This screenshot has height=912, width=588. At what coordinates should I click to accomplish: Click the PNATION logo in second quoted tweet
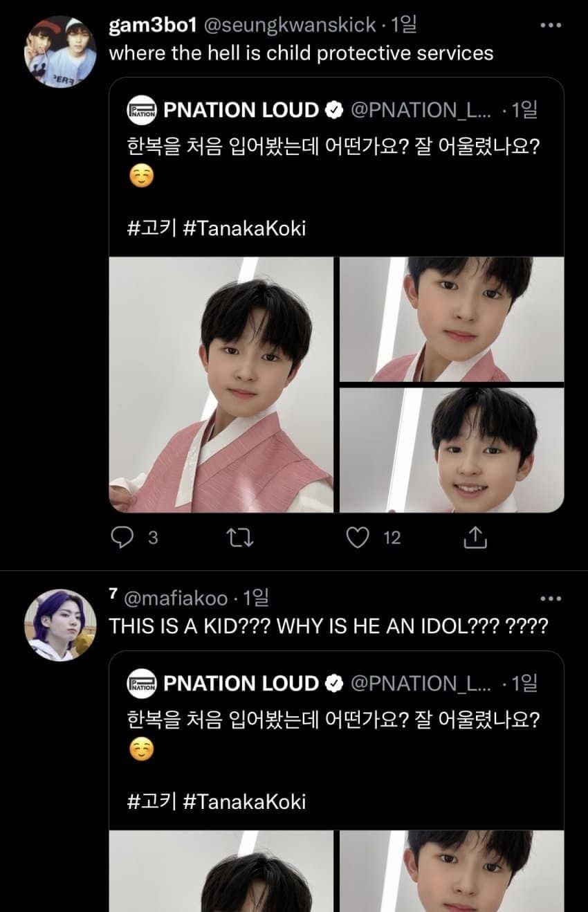coord(142,684)
